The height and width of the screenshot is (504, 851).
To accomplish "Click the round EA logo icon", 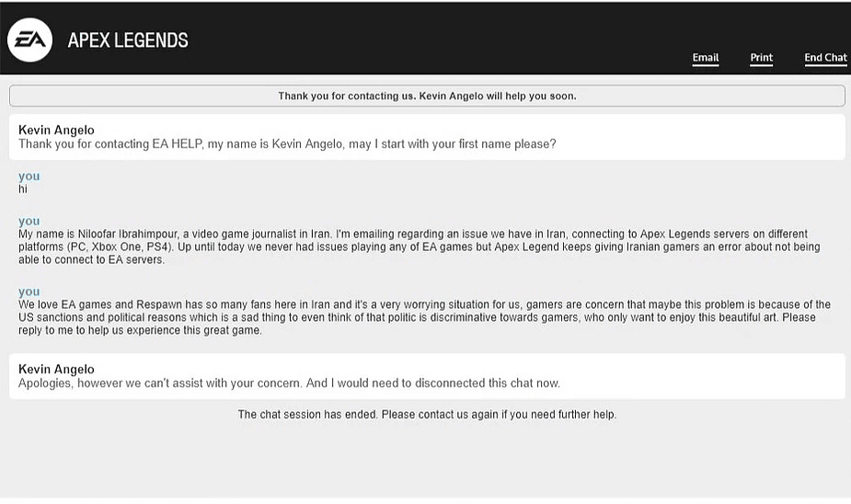I will pyautogui.click(x=29, y=40).
